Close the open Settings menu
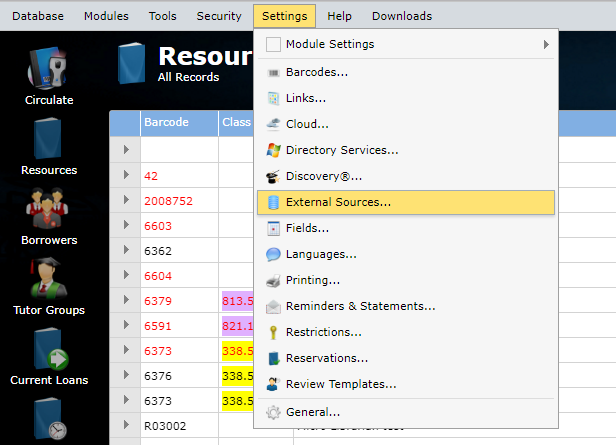 pos(284,16)
